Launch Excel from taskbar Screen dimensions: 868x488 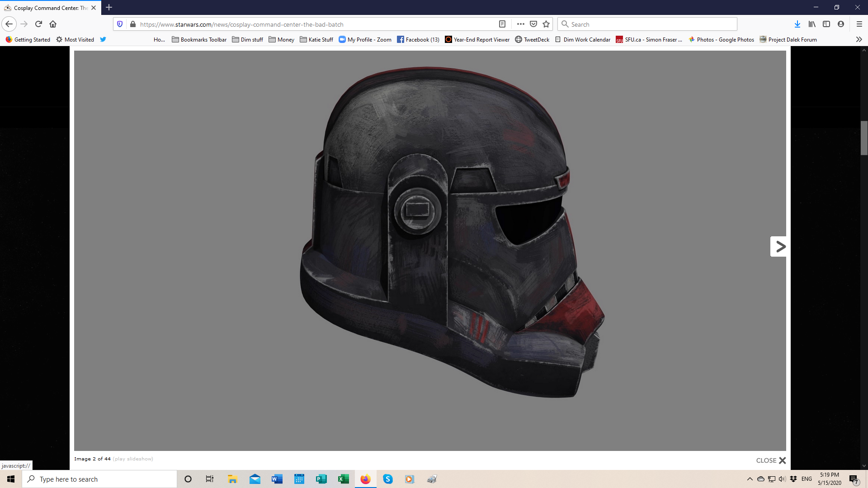pos(344,479)
